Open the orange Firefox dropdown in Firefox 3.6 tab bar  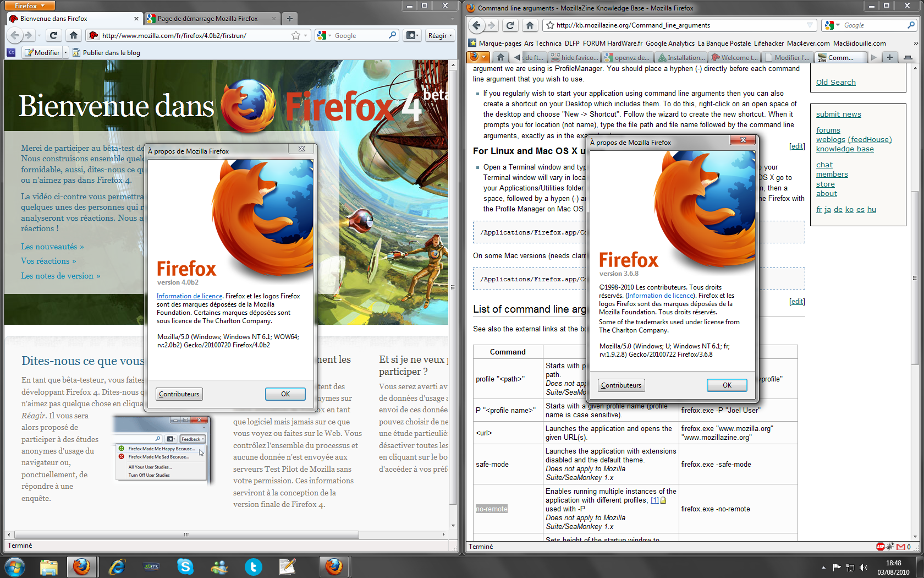(478, 57)
